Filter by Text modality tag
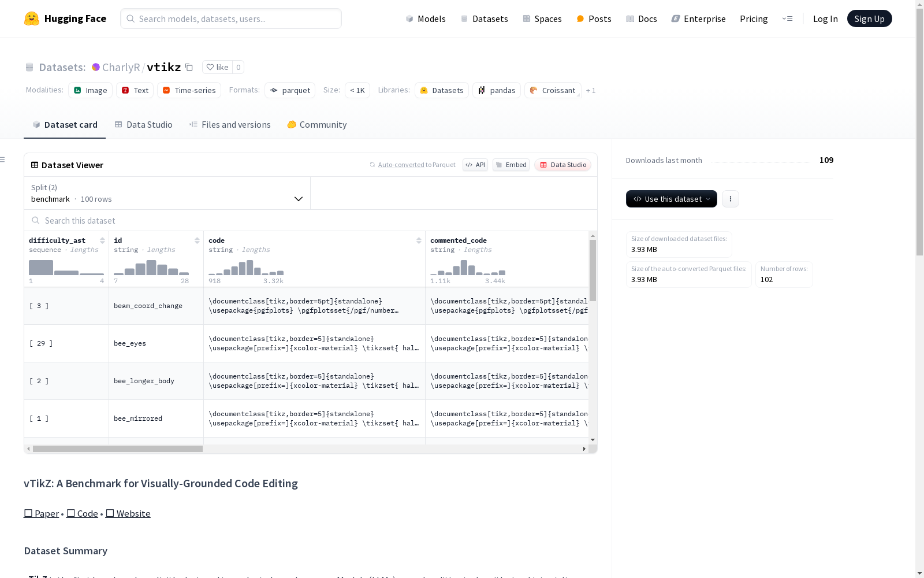Screen dimensions: 924x578 point(135,90)
